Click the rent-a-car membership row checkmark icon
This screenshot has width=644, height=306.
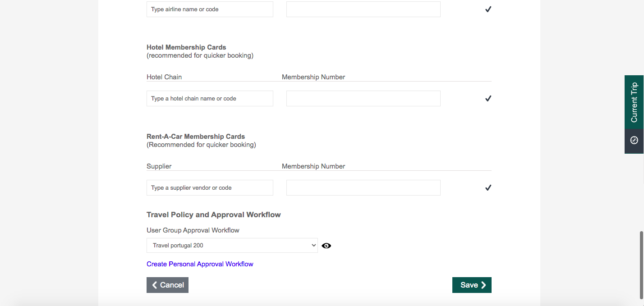(488, 188)
